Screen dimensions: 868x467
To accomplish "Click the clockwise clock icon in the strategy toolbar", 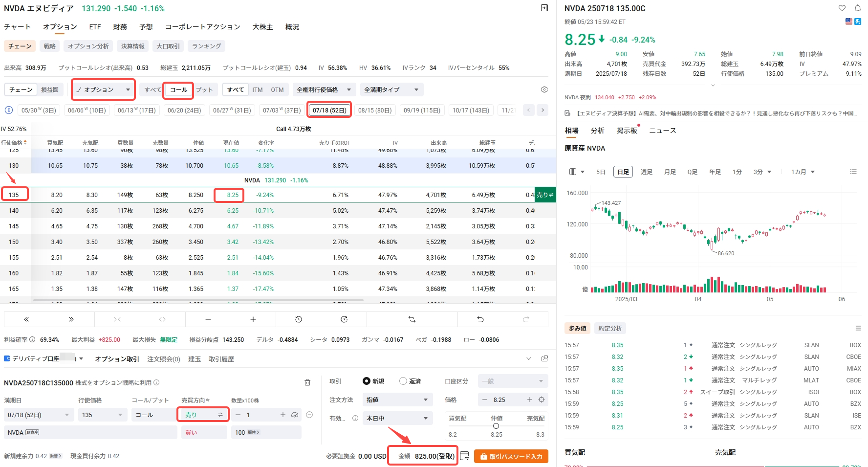I will click(x=344, y=319).
